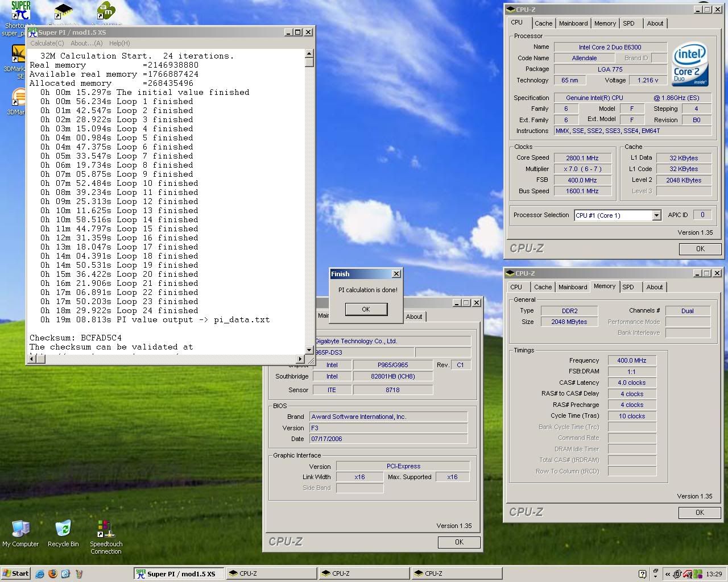
Task: Launch Firefox from quick launch
Action: point(53,574)
